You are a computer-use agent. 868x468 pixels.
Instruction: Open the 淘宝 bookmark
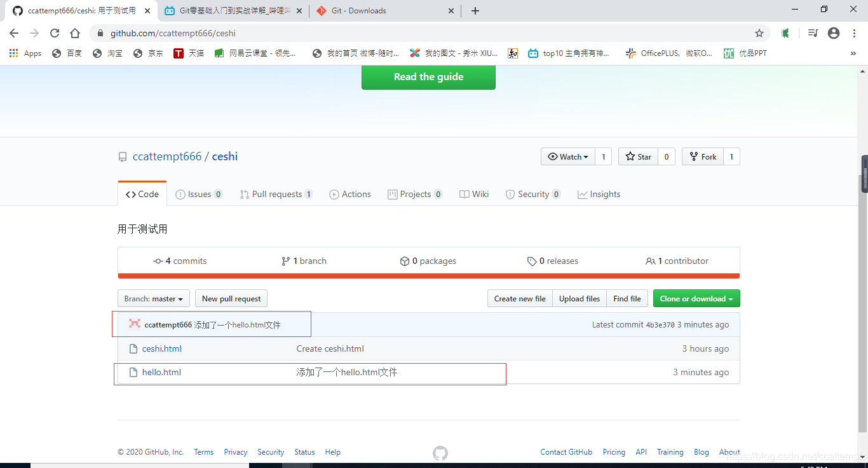107,53
